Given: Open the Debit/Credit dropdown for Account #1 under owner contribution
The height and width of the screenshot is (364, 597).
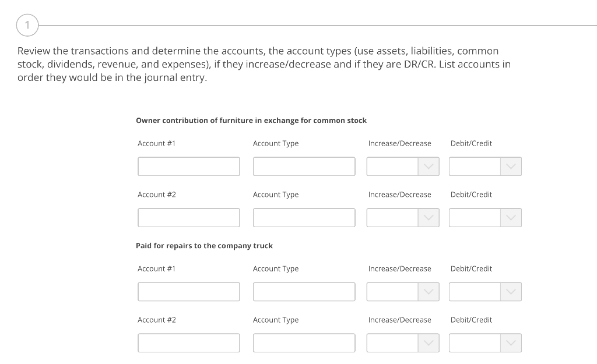Looking at the screenshot, I should click(485, 166).
